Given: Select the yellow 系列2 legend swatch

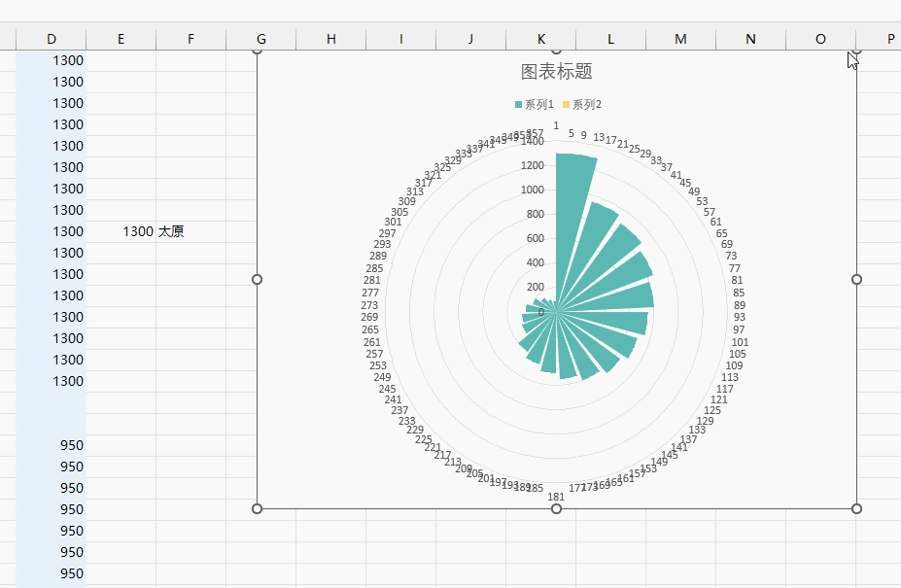Looking at the screenshot, I should (567, 105).
